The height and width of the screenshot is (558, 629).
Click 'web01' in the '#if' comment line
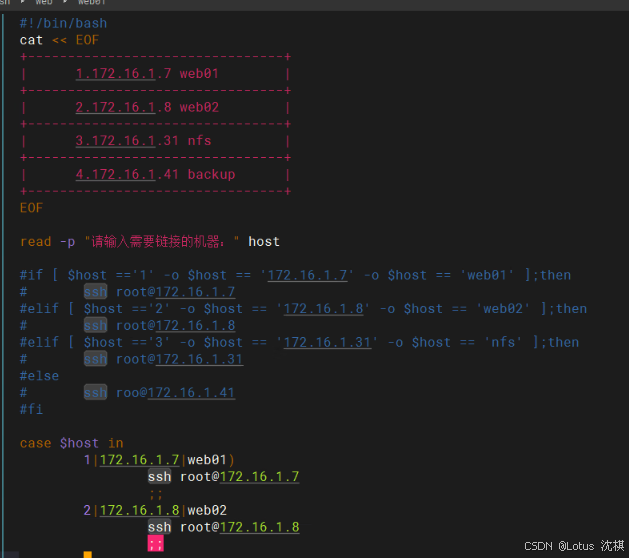pyautogui.click(x=487, y=275)
